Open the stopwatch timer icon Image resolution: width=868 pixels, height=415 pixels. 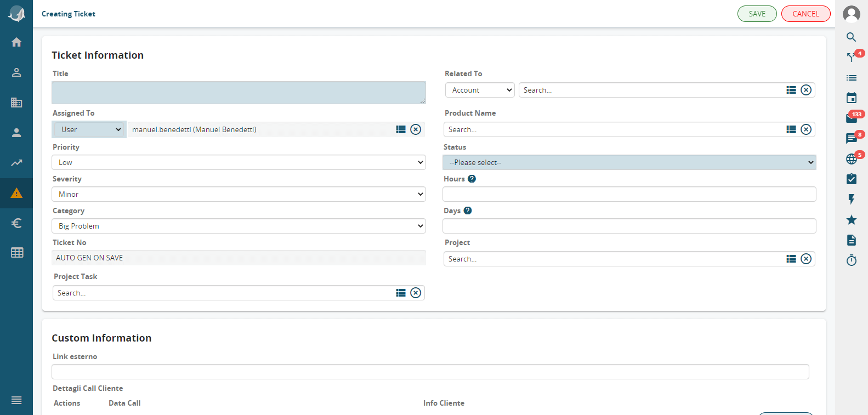851,260
